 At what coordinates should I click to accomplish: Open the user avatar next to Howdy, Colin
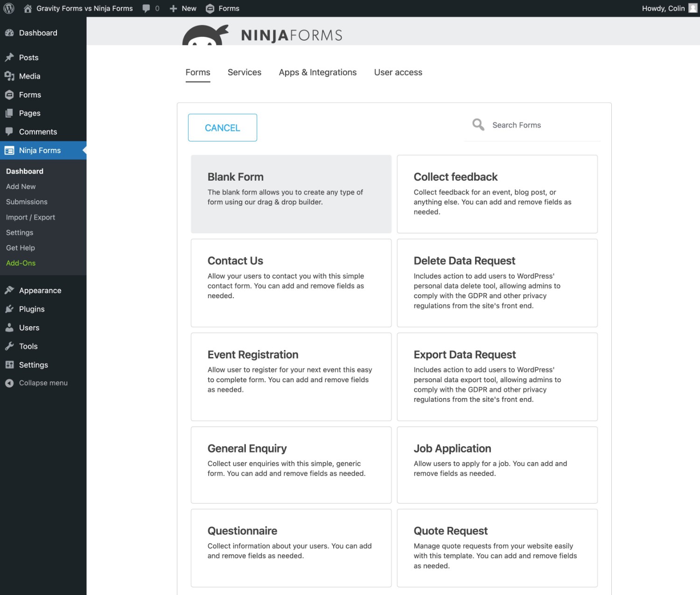693,8
